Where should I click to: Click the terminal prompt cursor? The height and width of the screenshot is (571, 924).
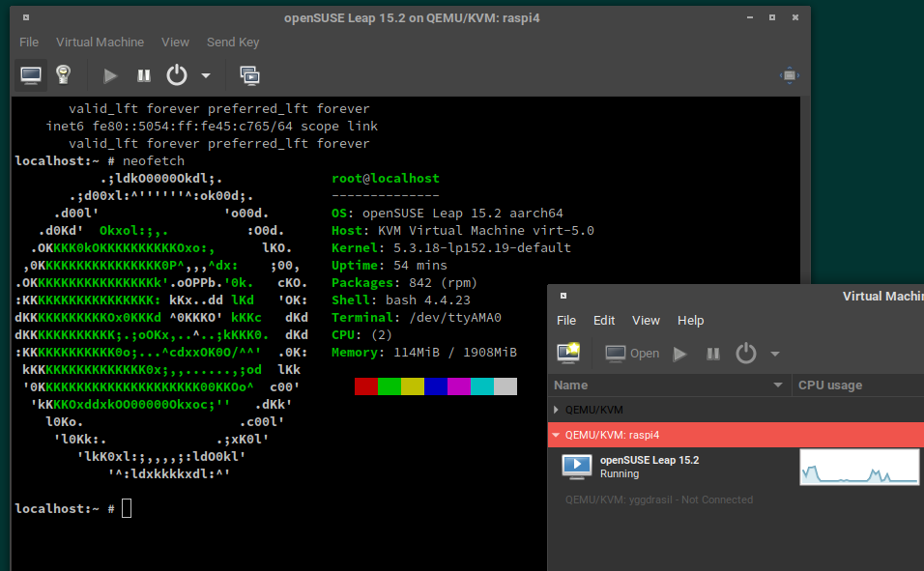(127, 508)
